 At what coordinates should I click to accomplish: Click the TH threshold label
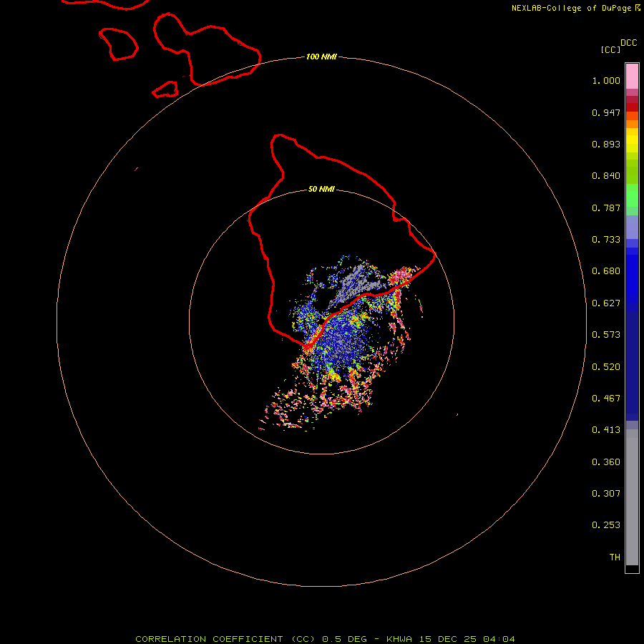(615, 557)
